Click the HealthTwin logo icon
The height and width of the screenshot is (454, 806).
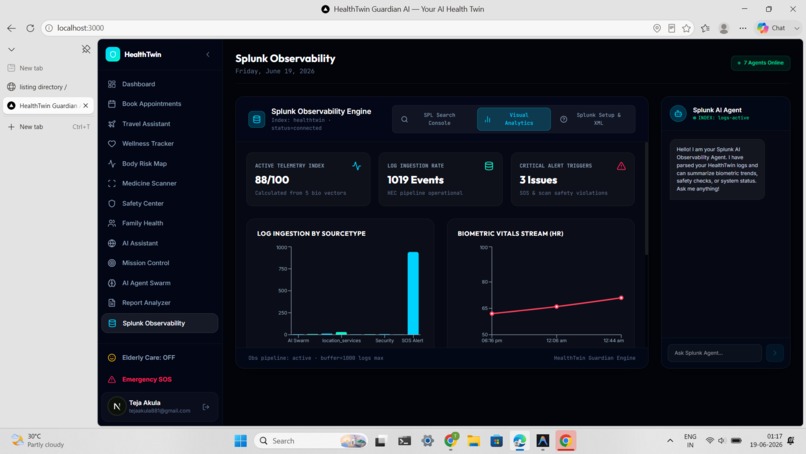tap(113, 55)
